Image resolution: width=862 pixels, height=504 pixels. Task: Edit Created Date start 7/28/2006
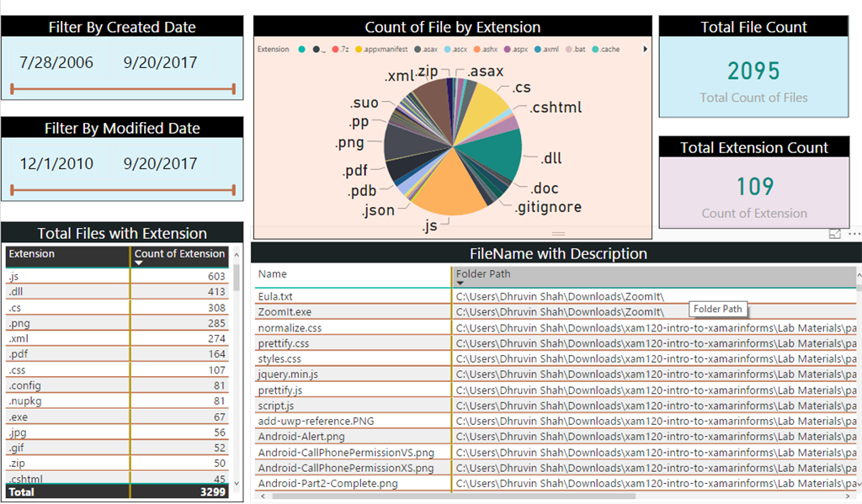pyautogui.click(x=56, y=62)
